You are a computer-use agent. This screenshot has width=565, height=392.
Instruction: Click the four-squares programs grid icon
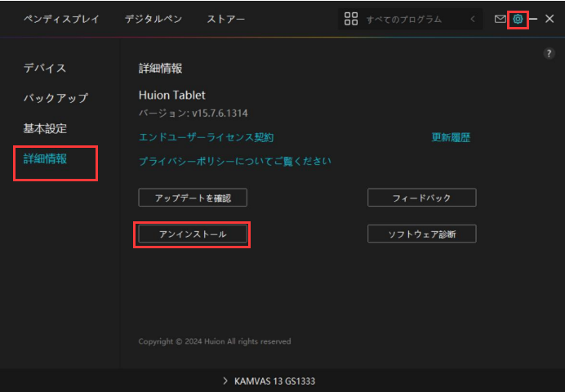(350, 19)
